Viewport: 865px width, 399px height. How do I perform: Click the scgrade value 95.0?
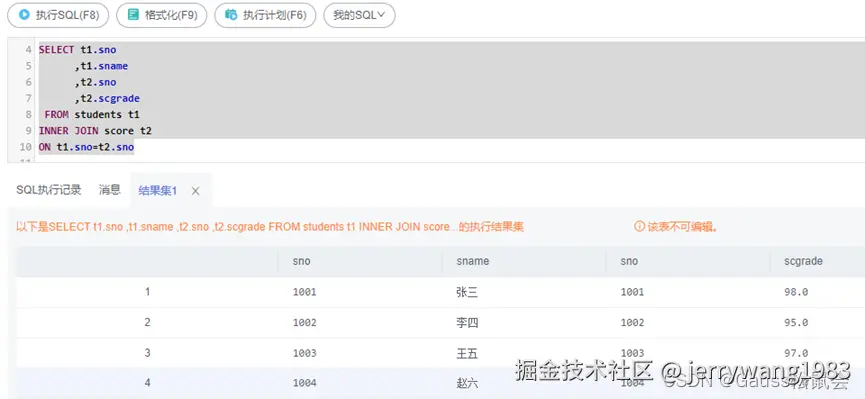pos(796,322)
